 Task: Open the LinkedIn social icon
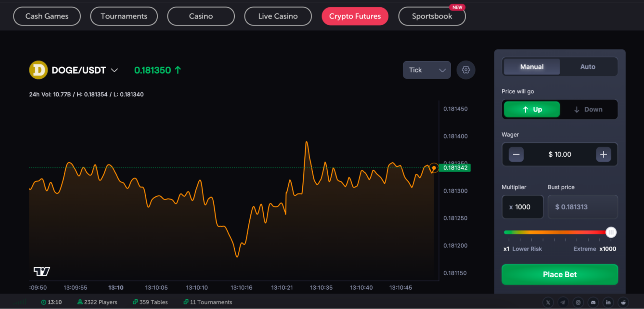tap(608, 302)
